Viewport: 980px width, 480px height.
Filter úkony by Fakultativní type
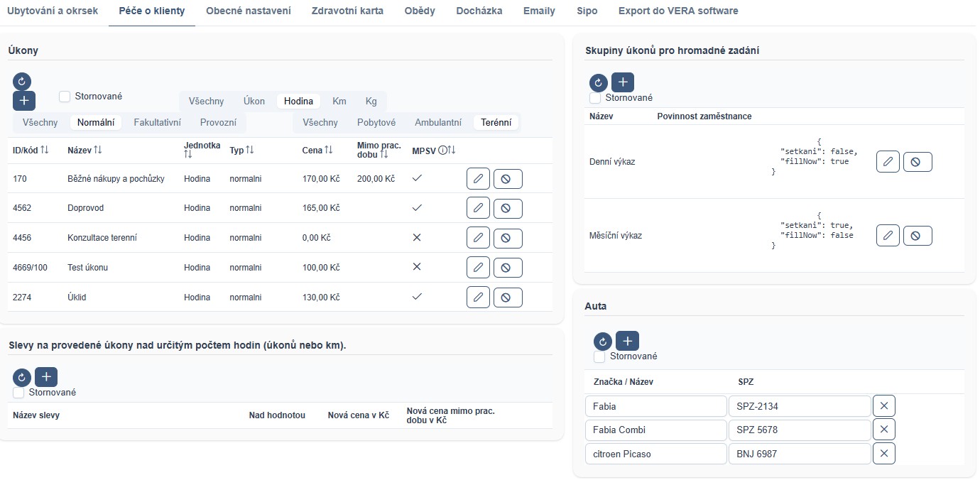click(x=157, y=122)
